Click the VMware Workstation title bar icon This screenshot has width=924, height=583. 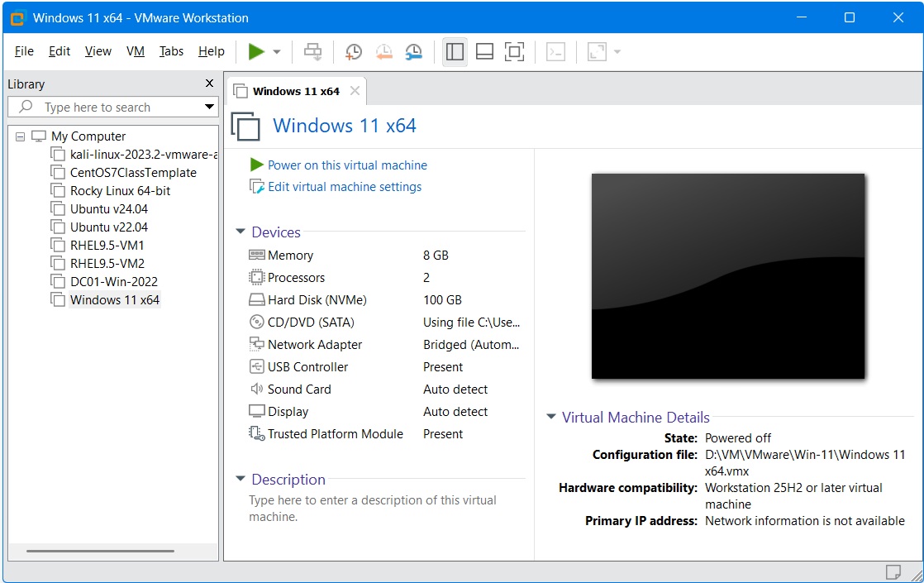(17, 18)
